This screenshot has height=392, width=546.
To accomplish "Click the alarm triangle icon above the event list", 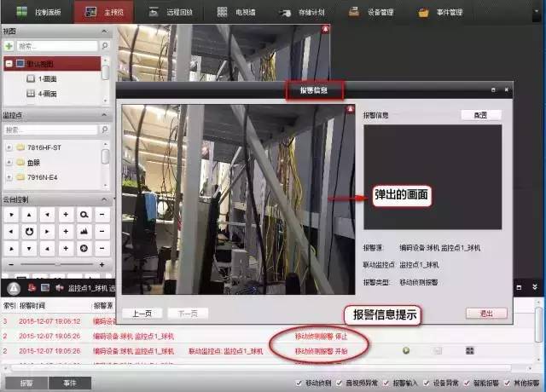I will (x=15, y=290).
